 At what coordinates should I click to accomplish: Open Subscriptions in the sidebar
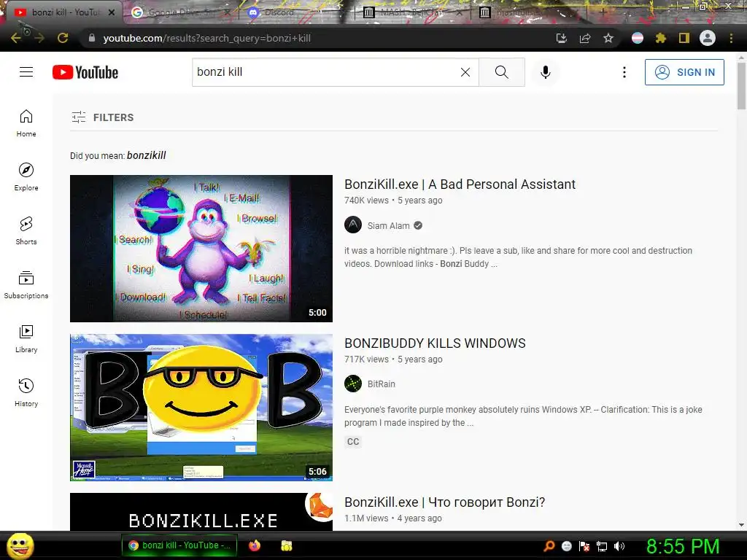[x=26, y=285]
